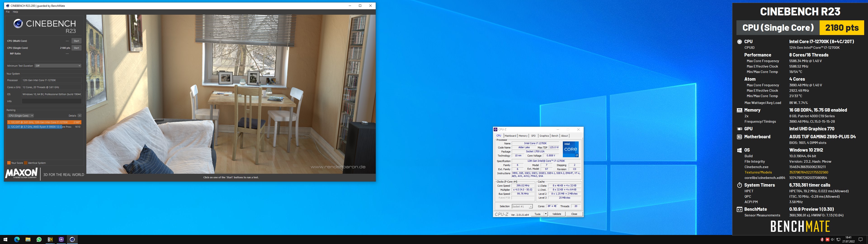Click the brown Identical System legend swatch
Image resolution: width=868 pixels, height=244 pixels.
pyautogui.click(x=26, y=163)
